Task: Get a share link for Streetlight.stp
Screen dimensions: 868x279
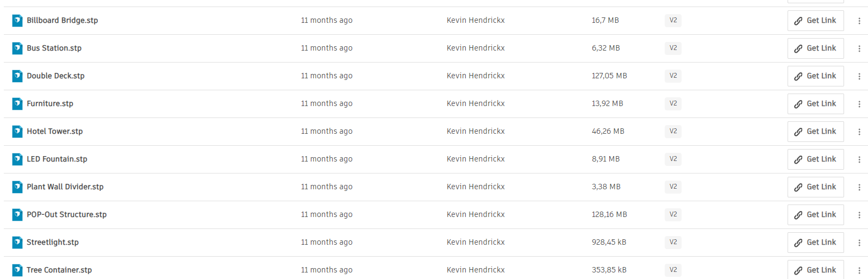Action: click(815, 243)
